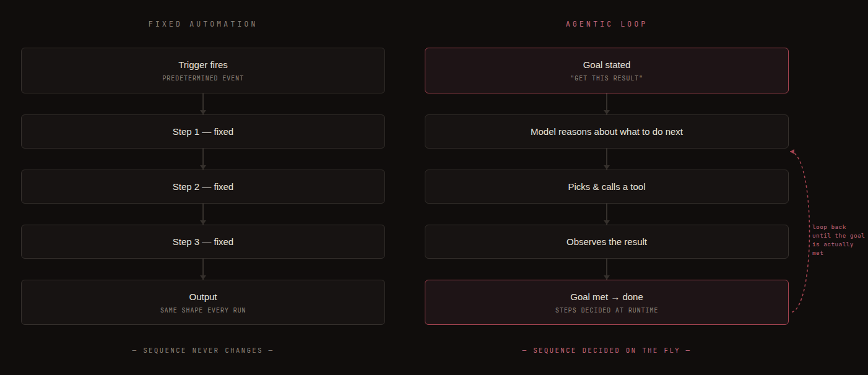This screenshot has height=375, width=868.
Task: Select the "Step 2 — fixed" box
Action: [203, 187]
